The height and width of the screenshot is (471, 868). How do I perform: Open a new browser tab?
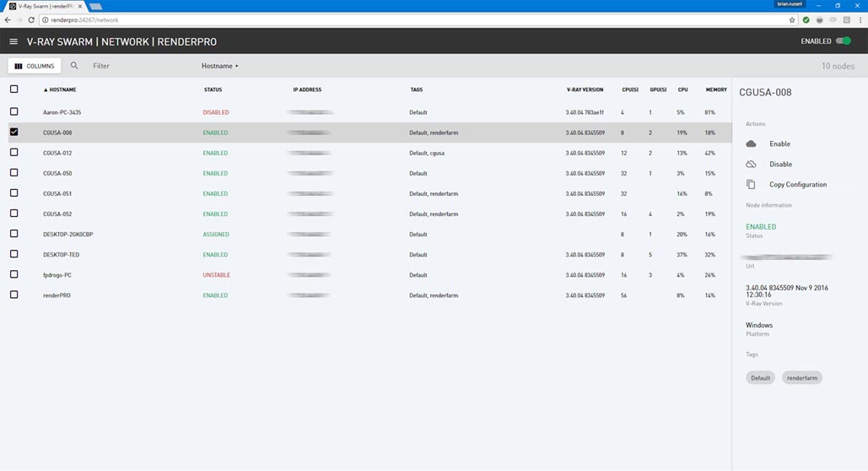[x=96, y=7]
